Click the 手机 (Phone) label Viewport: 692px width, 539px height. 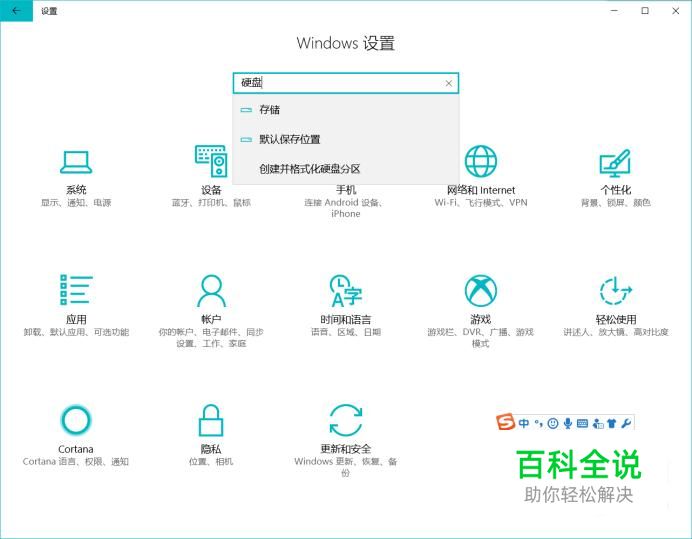(x=346, y=190)
